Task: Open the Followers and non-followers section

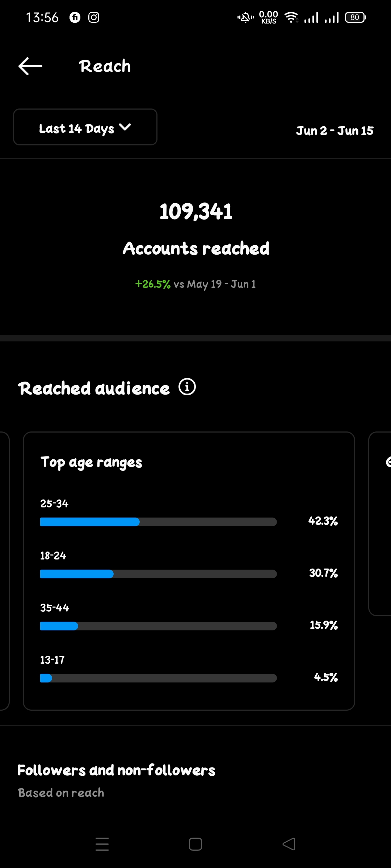Action: 116,770
